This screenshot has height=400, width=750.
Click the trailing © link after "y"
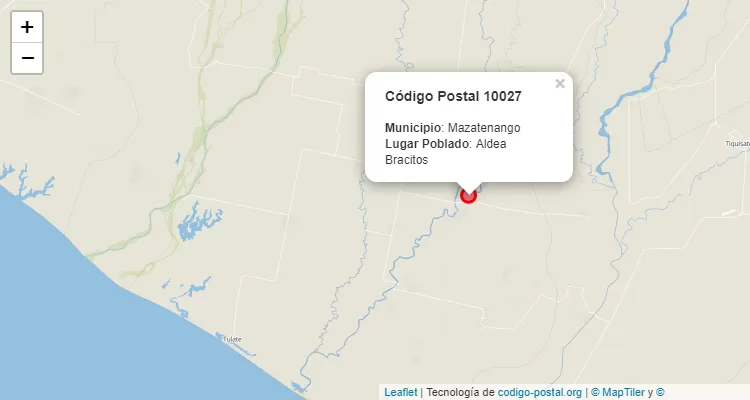point(660,392)
